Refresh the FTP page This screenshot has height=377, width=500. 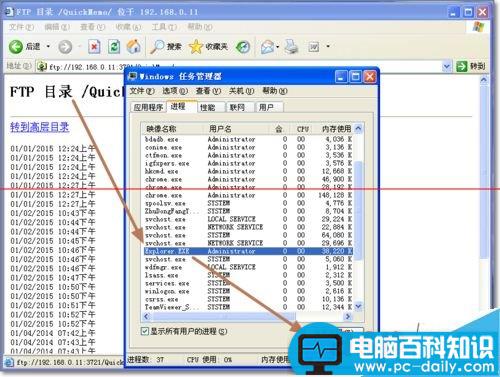point(114,47)
